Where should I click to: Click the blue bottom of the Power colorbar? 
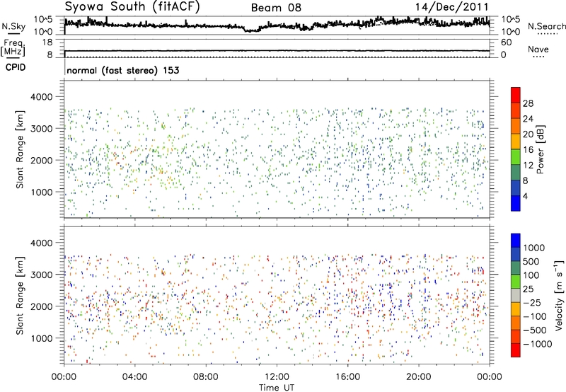(516, 203)
